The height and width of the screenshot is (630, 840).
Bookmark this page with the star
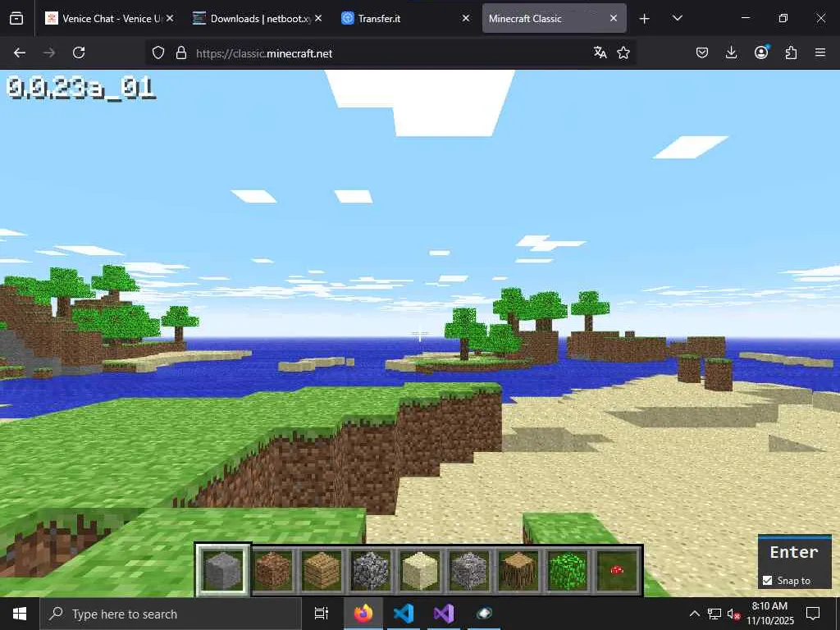point(623,52)
